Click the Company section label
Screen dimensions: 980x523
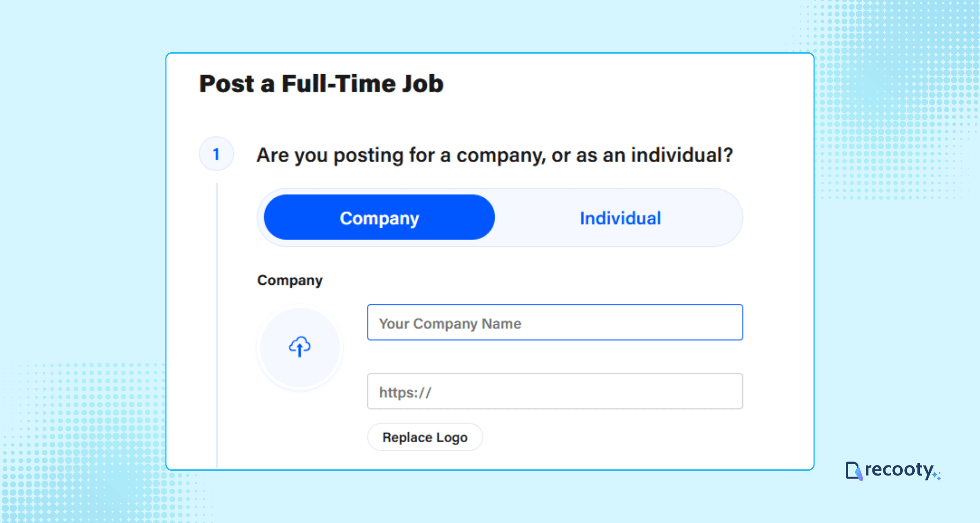click(290, 280)
